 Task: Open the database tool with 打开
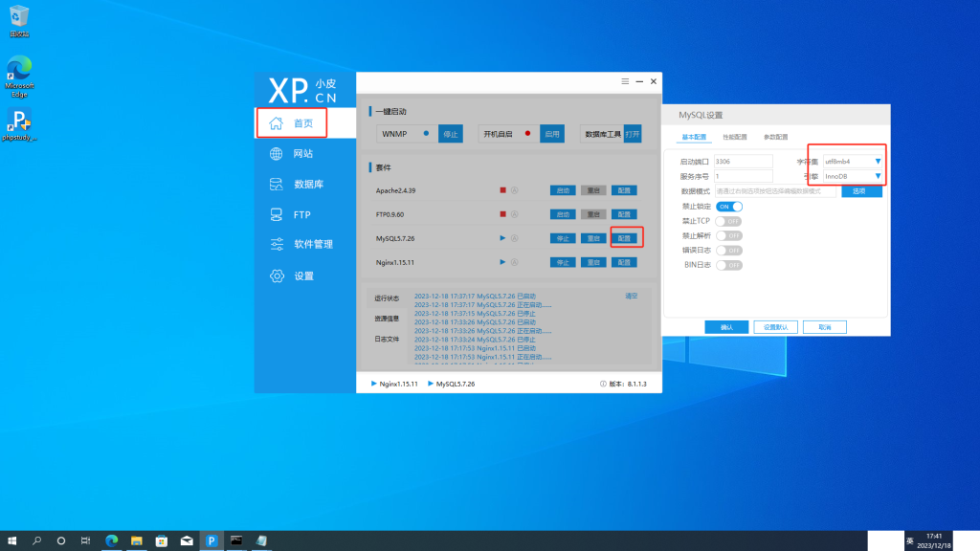(x=633, y=134)
